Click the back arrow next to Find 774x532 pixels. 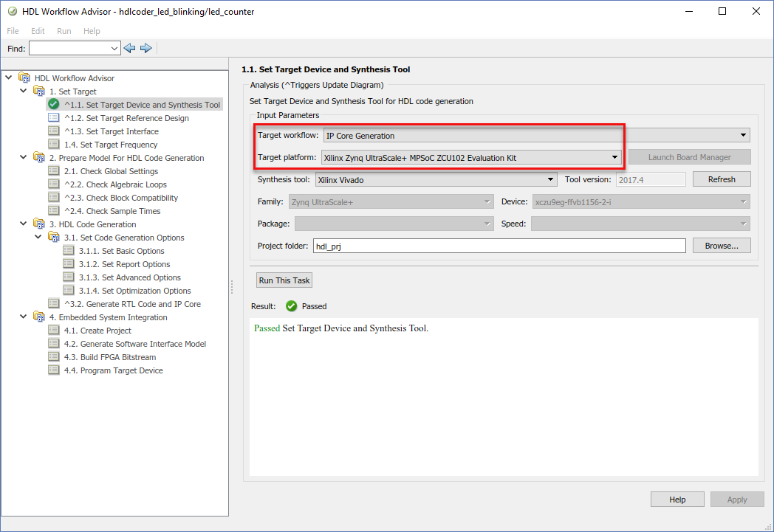point(129,48)
